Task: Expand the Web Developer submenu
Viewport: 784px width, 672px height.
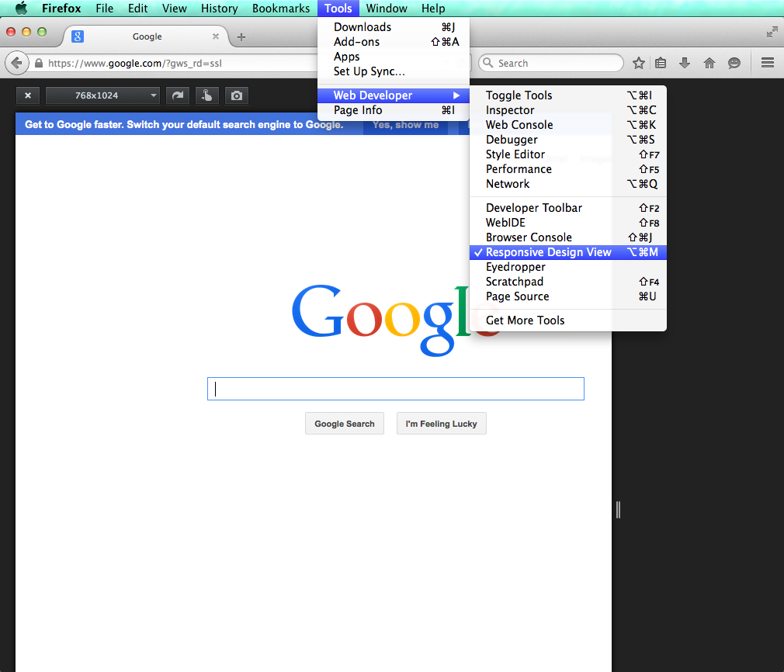Action: 394,95
